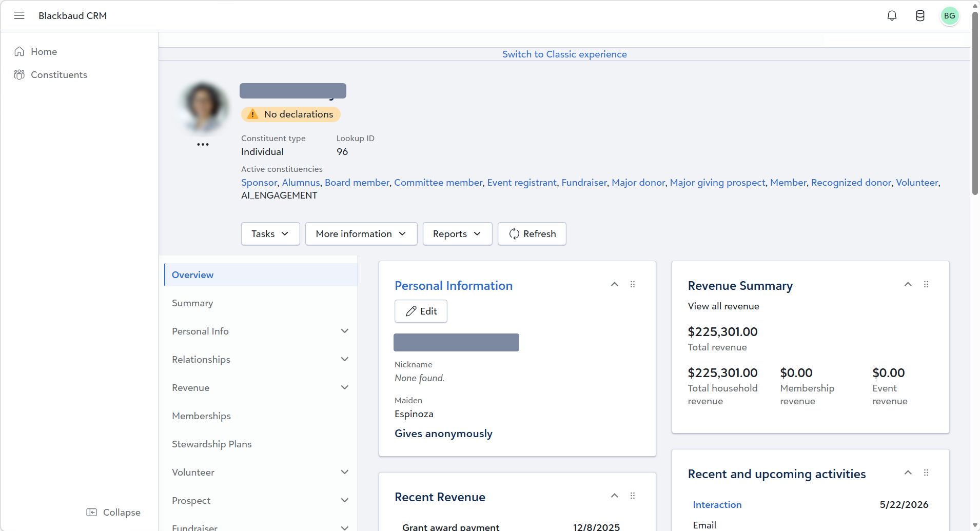Click the Home icon in sidebar
This screenshot has height=531, width=980.
(x=19, y=51)
